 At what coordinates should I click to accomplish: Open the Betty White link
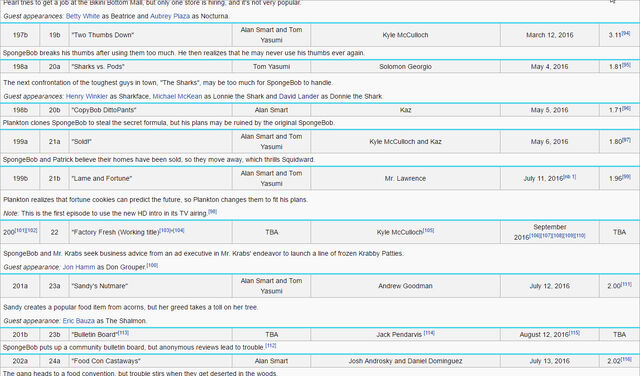(83, 16)
